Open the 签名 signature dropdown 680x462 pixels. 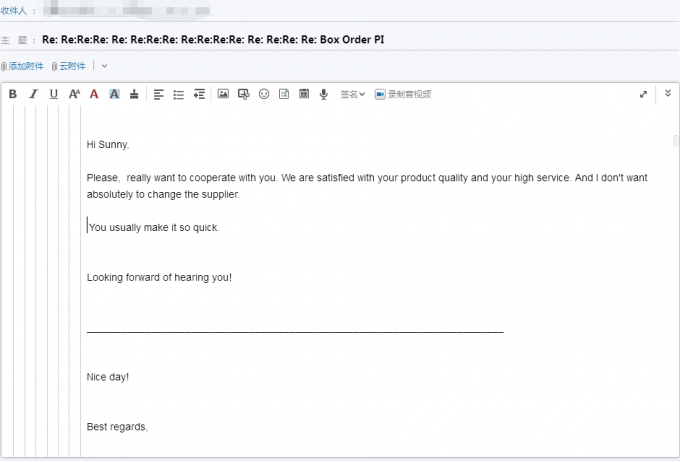tap(352, 94)
